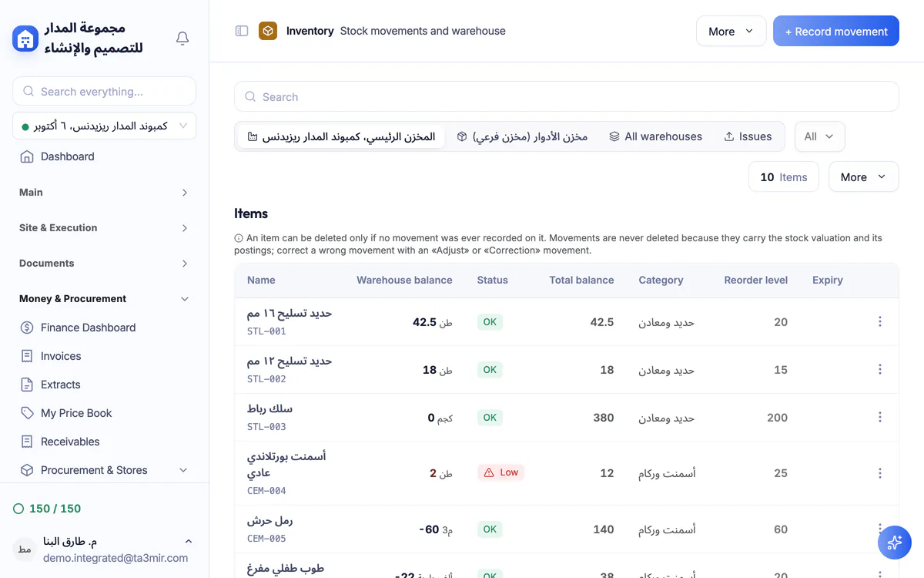This screenshot has width=924, height=578.
Task: Open the AI assistant sparkle button
Action: point(895,543)
